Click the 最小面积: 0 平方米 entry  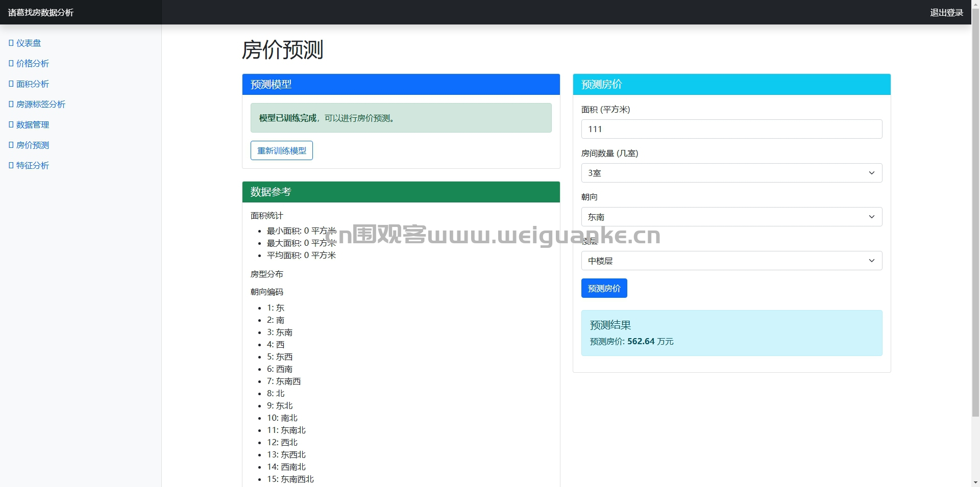tap(301, 231)
